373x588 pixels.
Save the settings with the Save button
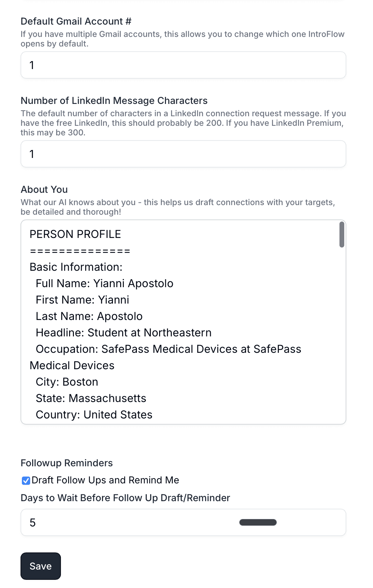pos(41,566)
